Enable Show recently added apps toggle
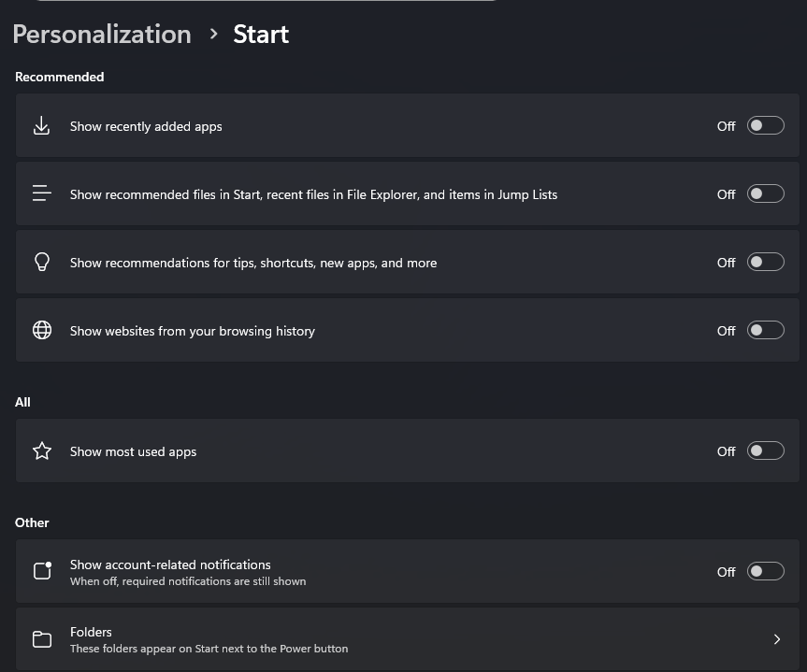Screen dimensions: 807x672 [x=765, y=125]
